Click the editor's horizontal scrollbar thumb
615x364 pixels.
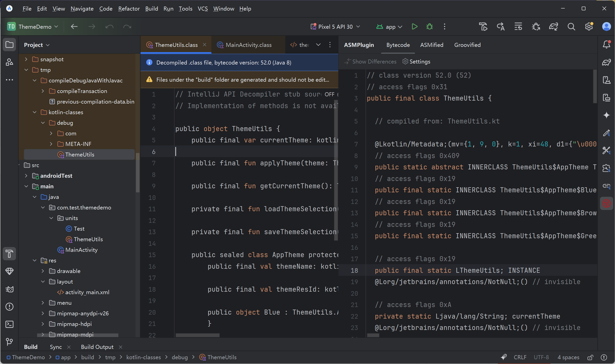197,335
